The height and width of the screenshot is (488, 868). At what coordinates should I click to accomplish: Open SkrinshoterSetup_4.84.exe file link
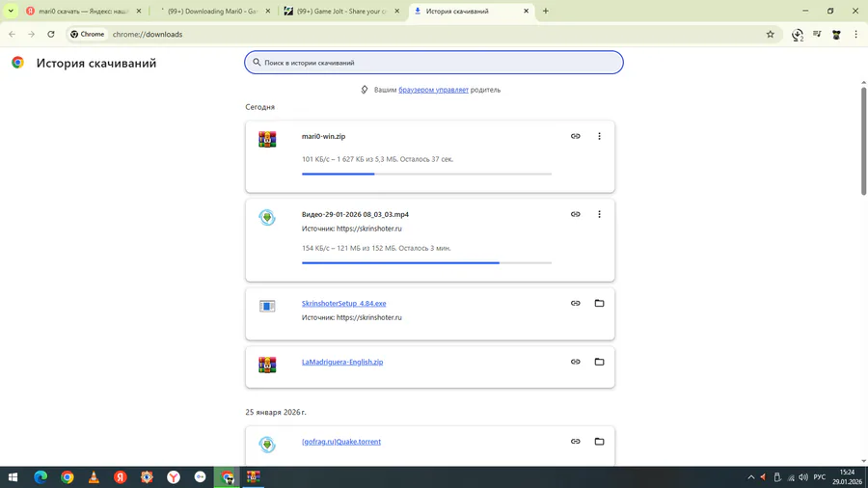coord(343,303)
